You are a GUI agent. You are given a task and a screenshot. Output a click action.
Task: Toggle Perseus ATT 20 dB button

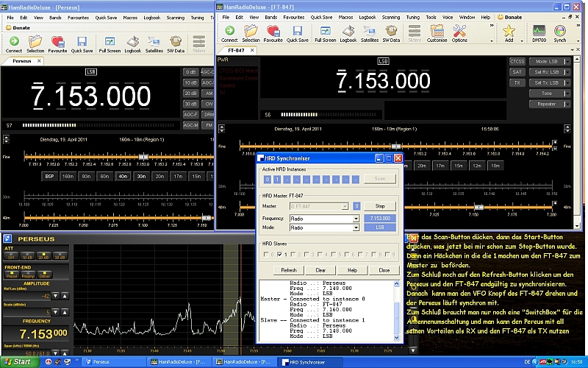pyautogui.click(x=43, y=255)
